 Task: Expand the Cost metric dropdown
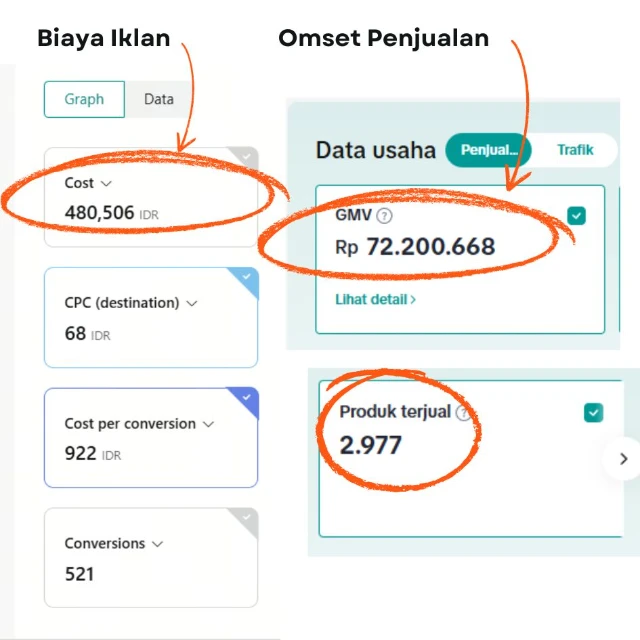pos(106,184)
